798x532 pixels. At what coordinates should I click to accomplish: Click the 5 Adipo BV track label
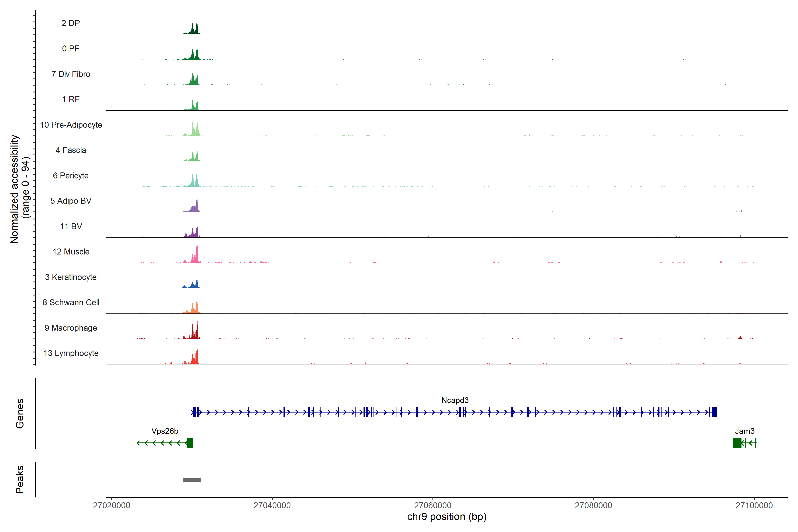(x=71, y=201)
